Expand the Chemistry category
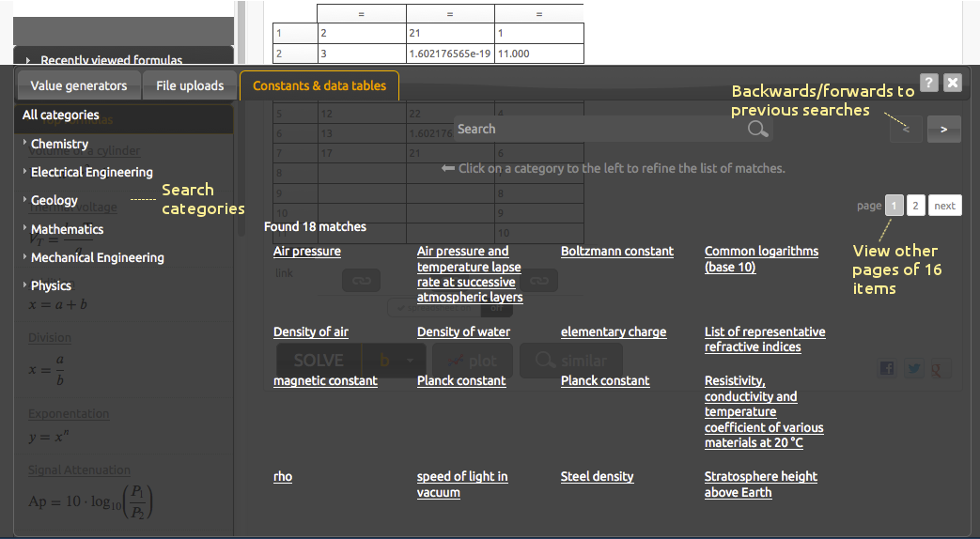 [x=59, y=144]
